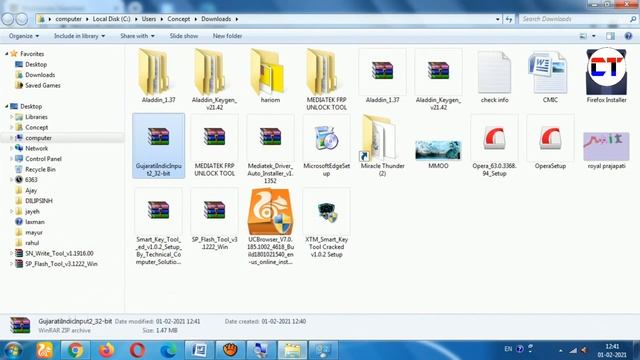This screenshot has width=640, height=360.
Task: Select the GujaratiIndicInput2_32-bit archive
Action: point(158,146)
